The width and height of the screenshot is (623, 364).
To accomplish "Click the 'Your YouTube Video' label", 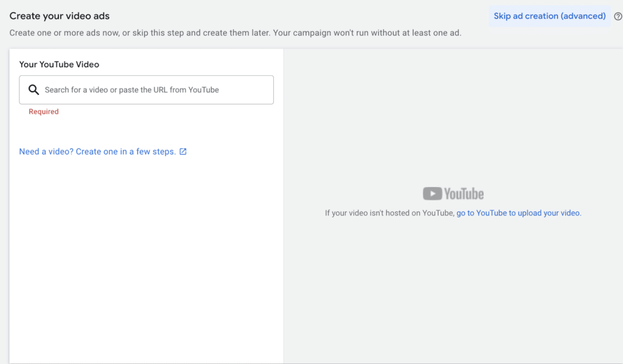I will click(59, 64).
